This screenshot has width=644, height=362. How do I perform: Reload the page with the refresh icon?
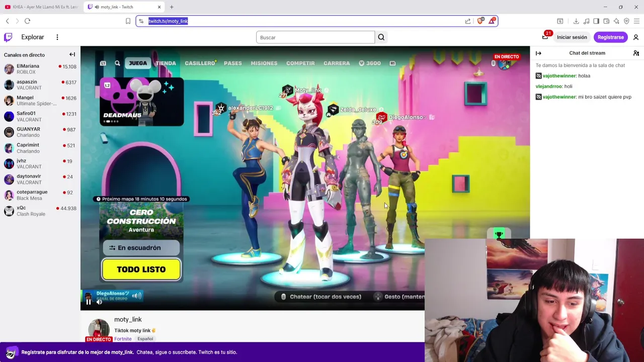pyautogui.click(x=27, y=21)
